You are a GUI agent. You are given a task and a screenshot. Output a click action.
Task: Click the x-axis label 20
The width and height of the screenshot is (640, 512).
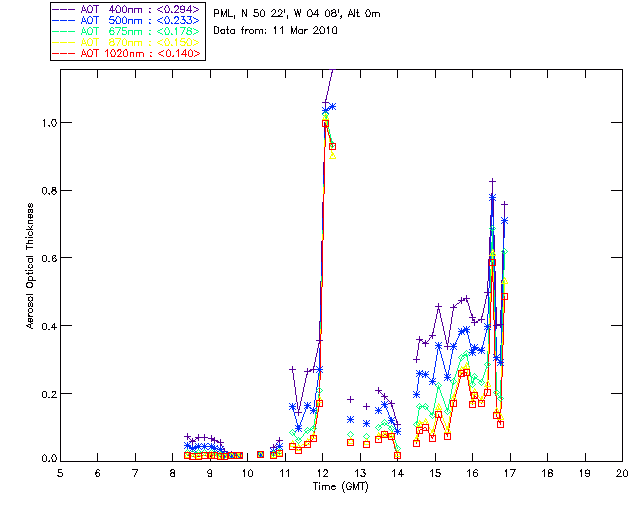pos(622,473)
